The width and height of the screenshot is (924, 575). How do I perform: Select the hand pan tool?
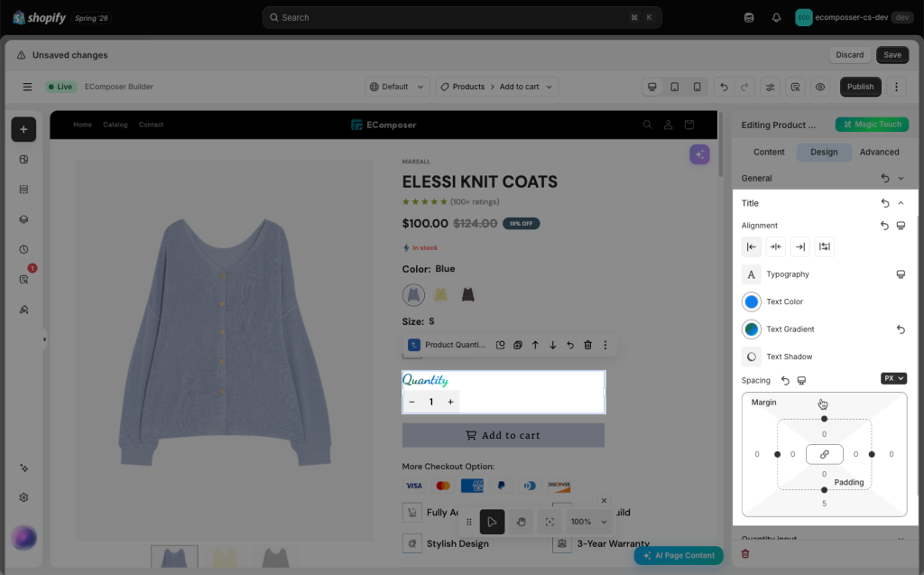click(521, 522)
